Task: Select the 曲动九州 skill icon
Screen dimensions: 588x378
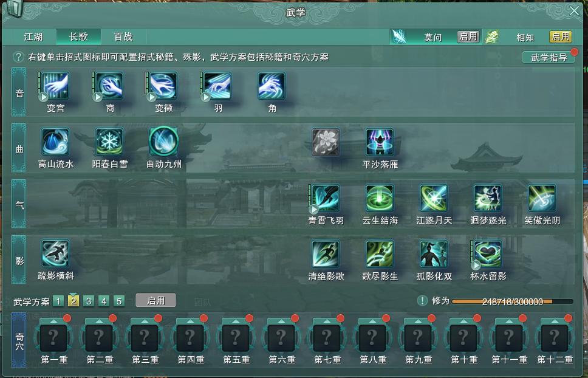Action: pos(163,142)
